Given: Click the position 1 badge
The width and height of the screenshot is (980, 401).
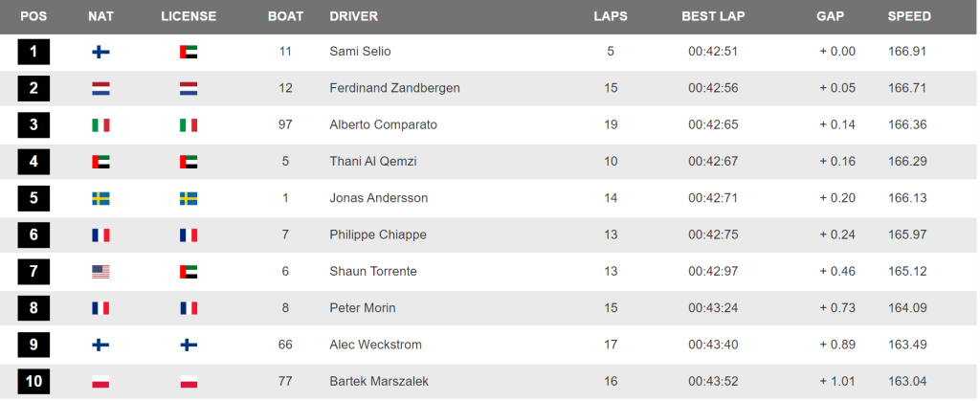Looking at the screenshot, I should point(33,52).
